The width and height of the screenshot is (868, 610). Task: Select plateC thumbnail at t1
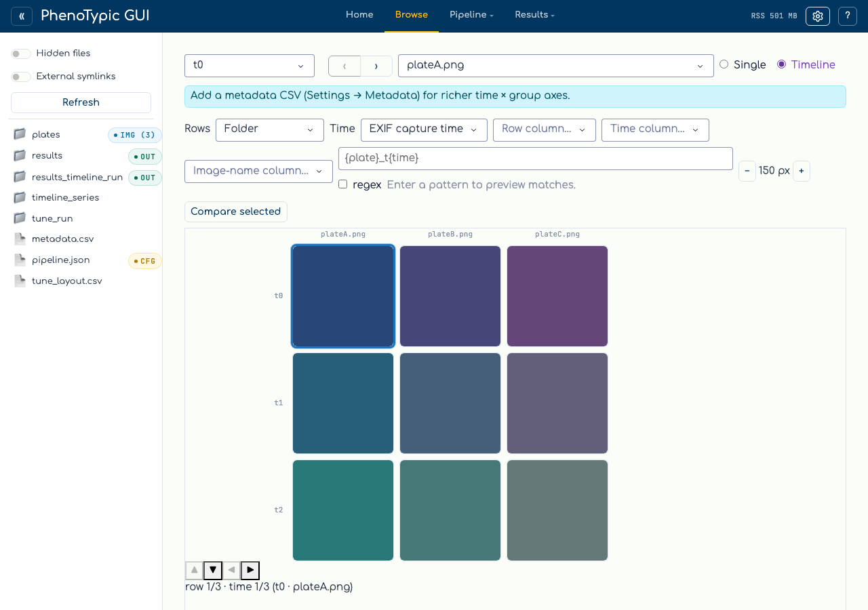557,403
